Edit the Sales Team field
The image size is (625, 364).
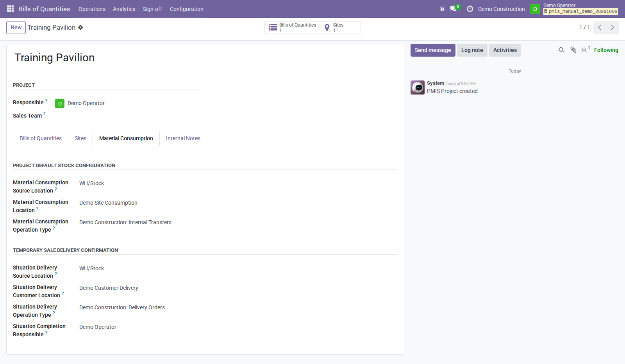(x=127, y=116)
